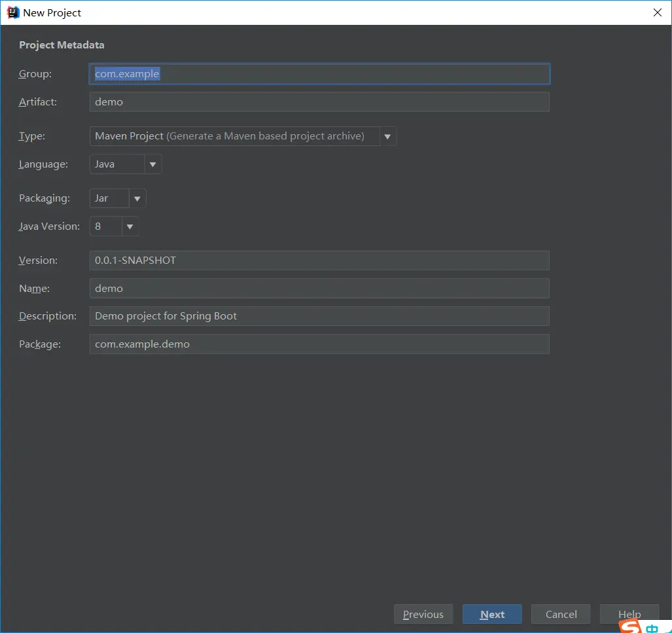Click the Java Version label

click(x=49, y=226)
